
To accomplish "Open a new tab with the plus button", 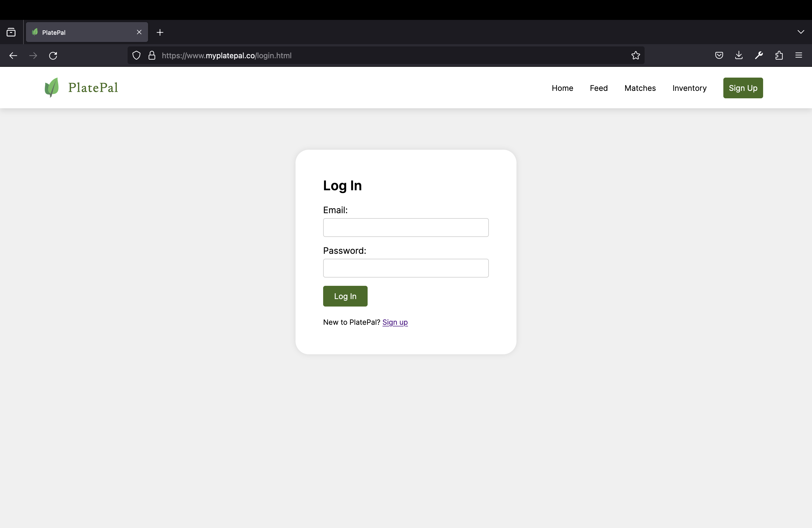I will click(160, 32).
